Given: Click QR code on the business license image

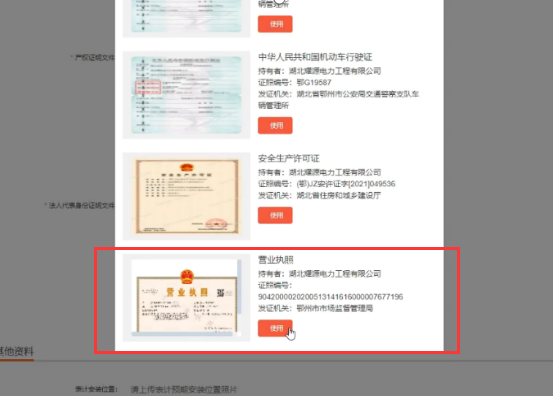Looking at the screenshot, I should pyautogui.click(x=221, y=292).
